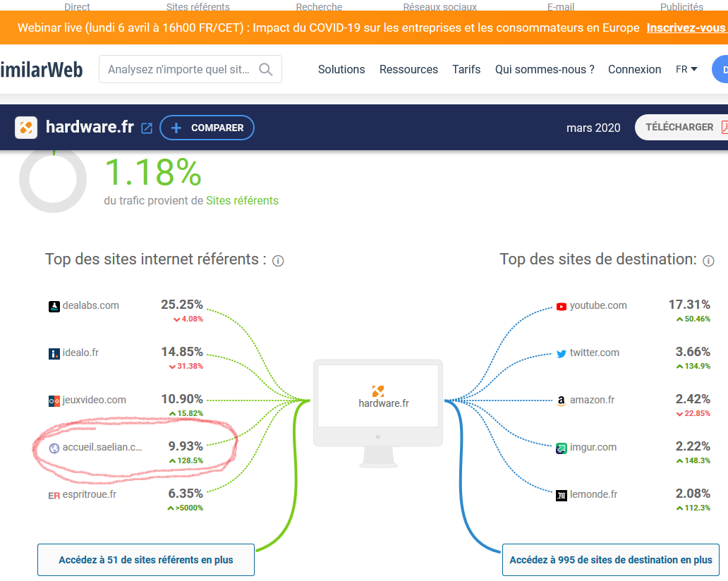
Task: Click the lemonde.fr favicon
Action: pos(562,496)
